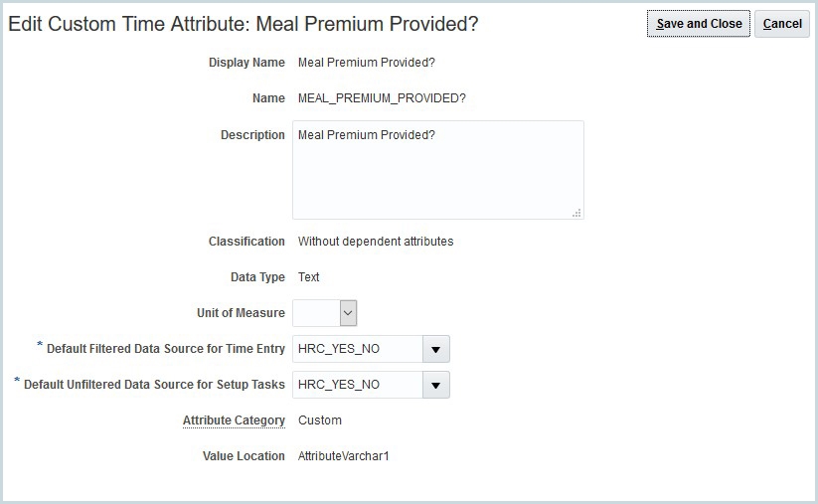The image size is (818, 504).
Task: Open the Unit of Measure dropdown
Action: tap(348, 313)
